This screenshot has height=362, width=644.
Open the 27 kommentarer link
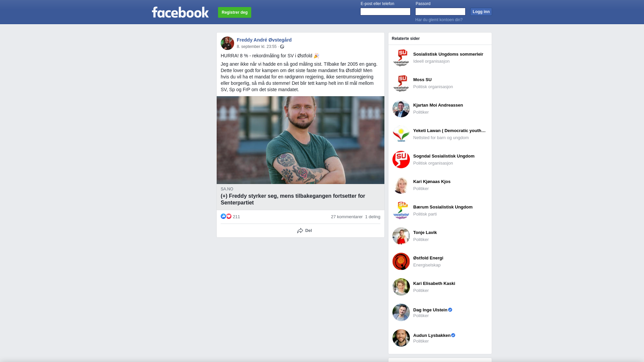pos(347,217)
